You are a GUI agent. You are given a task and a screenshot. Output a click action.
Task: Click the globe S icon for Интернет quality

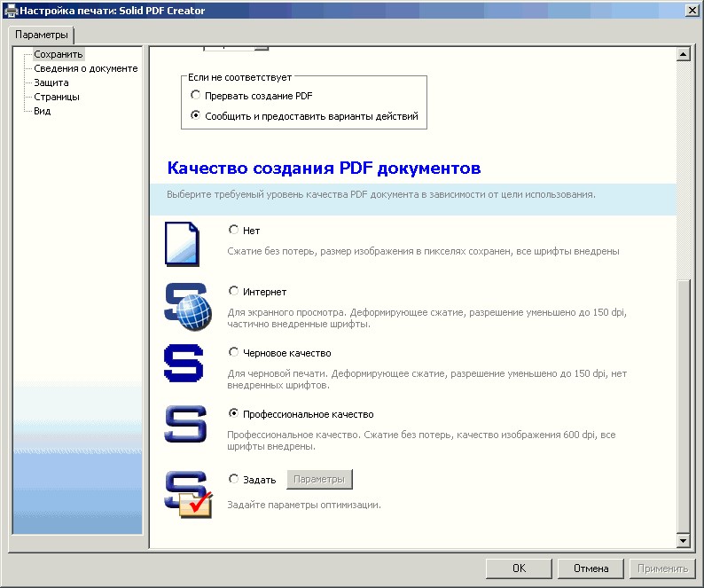point(188,306)
